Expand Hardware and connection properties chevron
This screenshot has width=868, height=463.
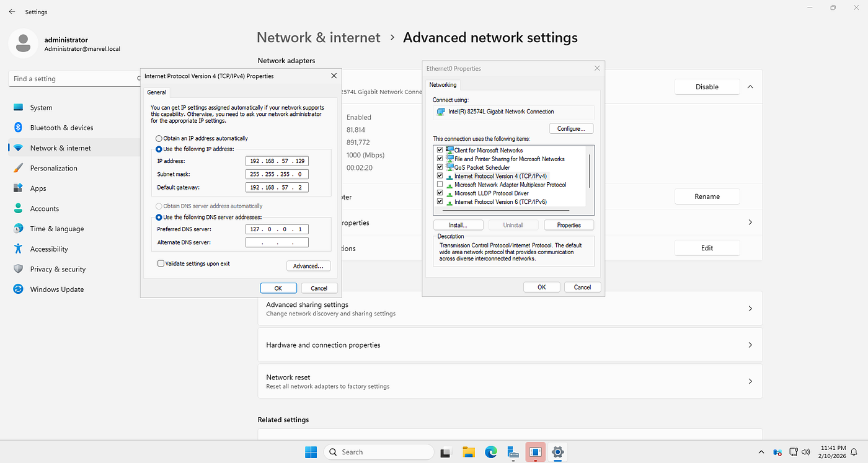(750, 345)
